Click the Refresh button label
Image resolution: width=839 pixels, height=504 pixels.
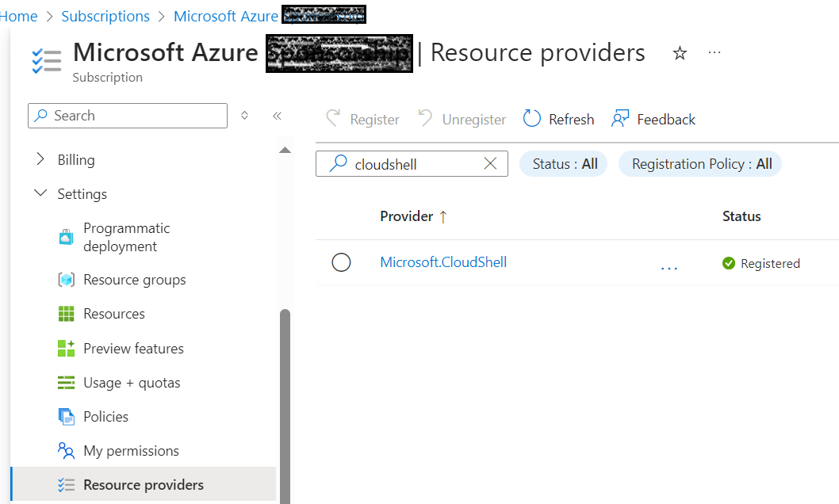[x=571, y=119]
